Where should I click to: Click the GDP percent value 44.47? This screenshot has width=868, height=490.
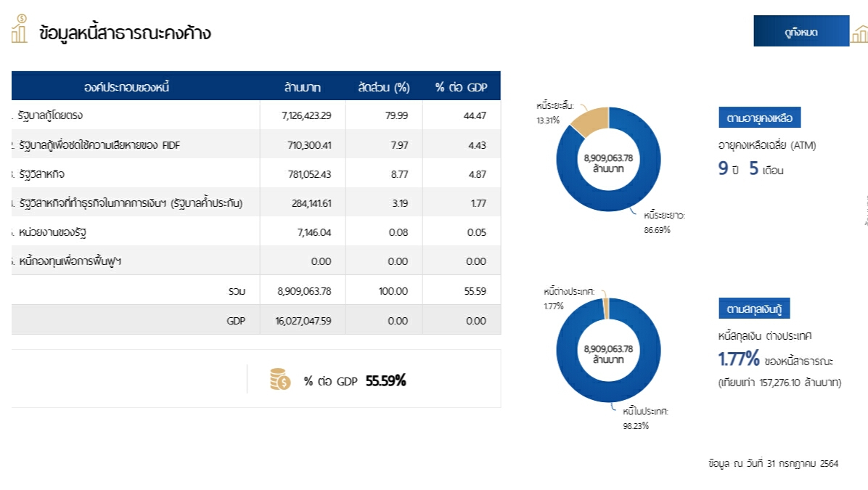tap(475, 115)
